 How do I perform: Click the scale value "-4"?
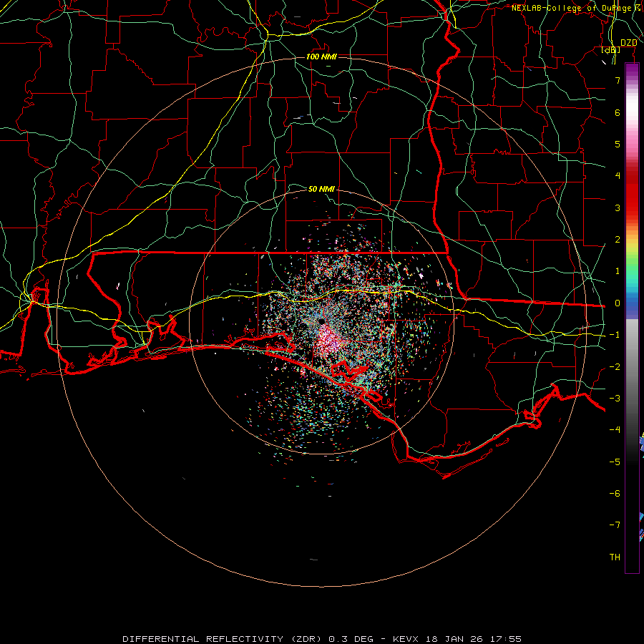tap(615, 430)
